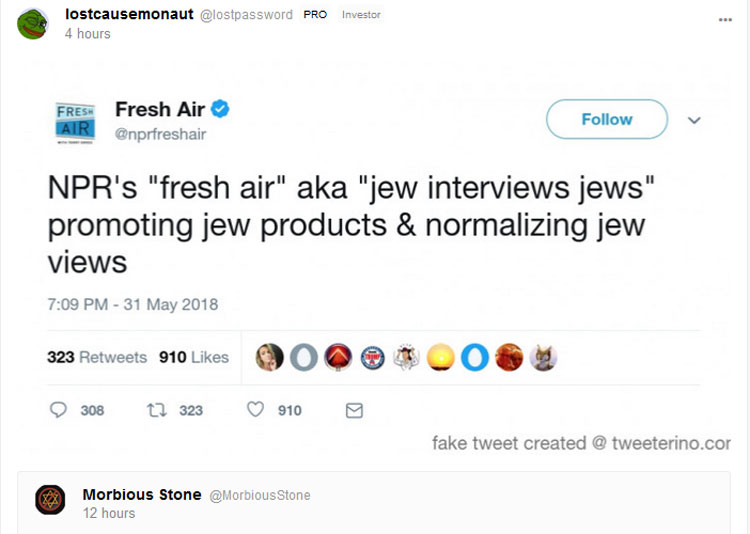The height and width of the screenshot is (534, 750).
Task: Click the PRO badge label
Action: click(x=315, y=15)
